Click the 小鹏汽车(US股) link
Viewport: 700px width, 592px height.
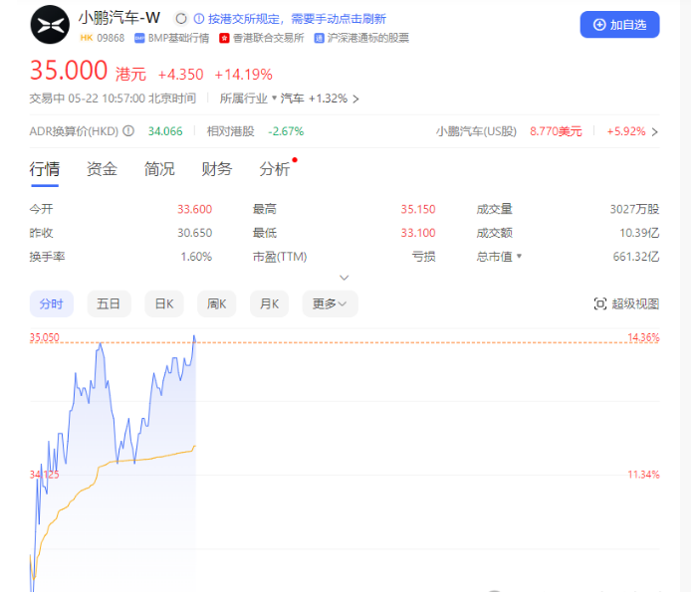tap(476, 131)
